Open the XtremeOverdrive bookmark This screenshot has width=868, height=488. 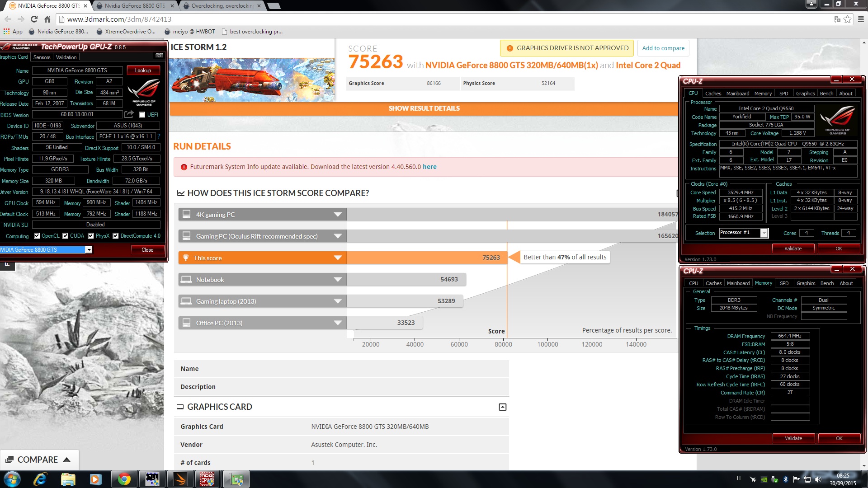point(126,31)
